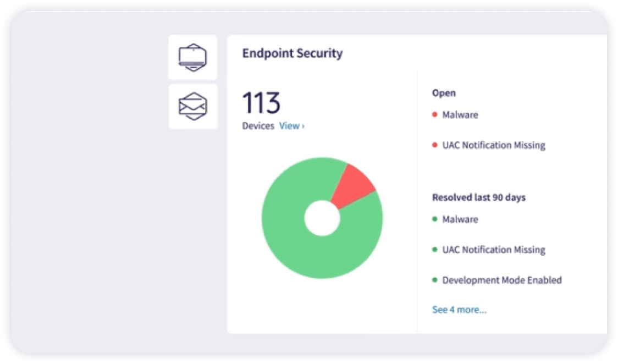Click the red dot beside open Malware
Image resolution: width=618 pixels, height=364 pixels.
click(435, 115)
